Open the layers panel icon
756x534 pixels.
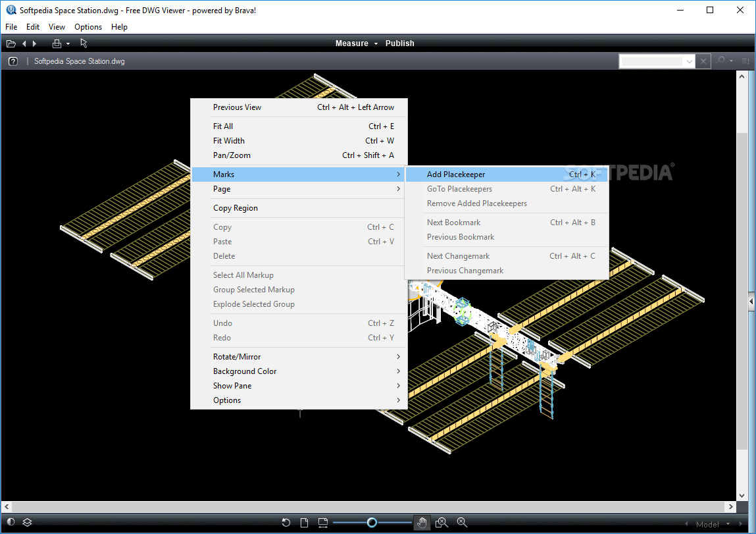point(27,522)
